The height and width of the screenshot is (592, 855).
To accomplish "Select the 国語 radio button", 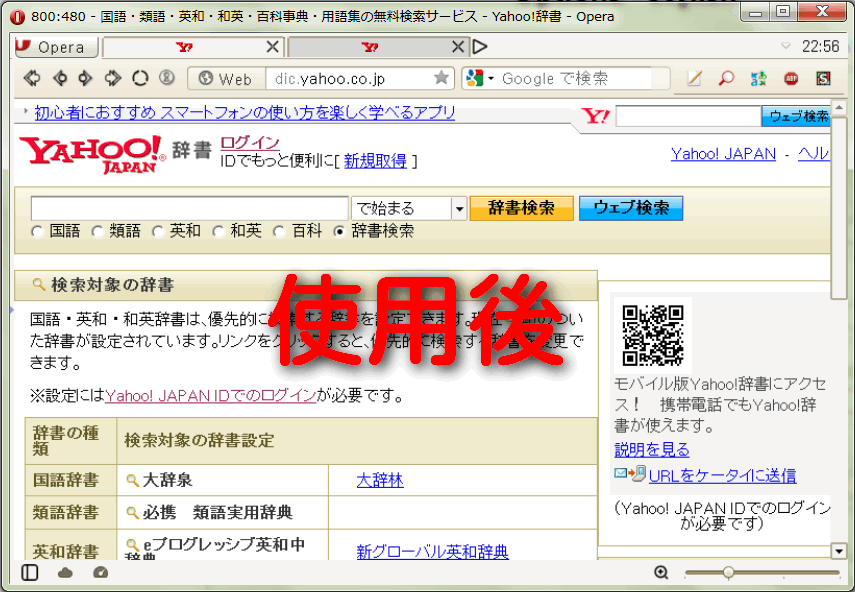I will (x=37, y=232).
